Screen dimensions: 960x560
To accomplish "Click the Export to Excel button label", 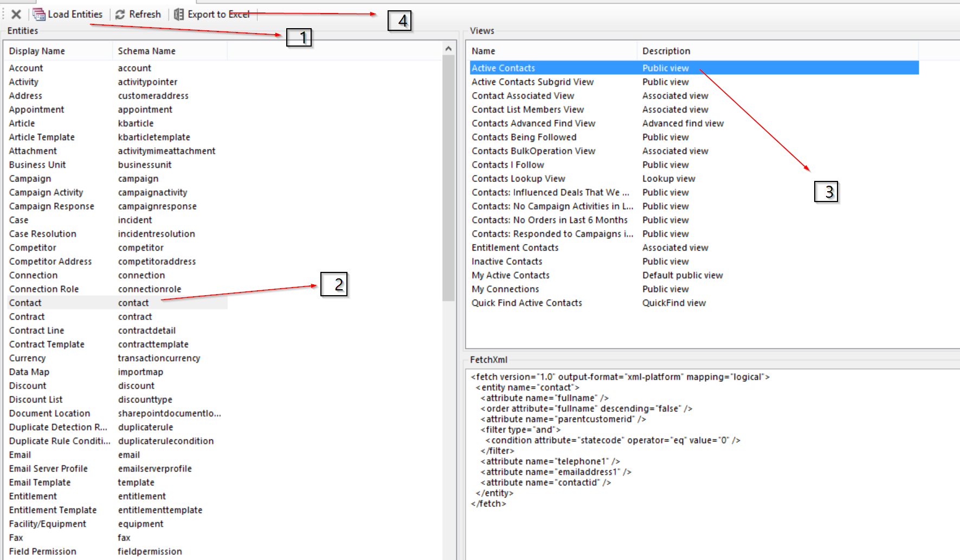I will [218, 15].
